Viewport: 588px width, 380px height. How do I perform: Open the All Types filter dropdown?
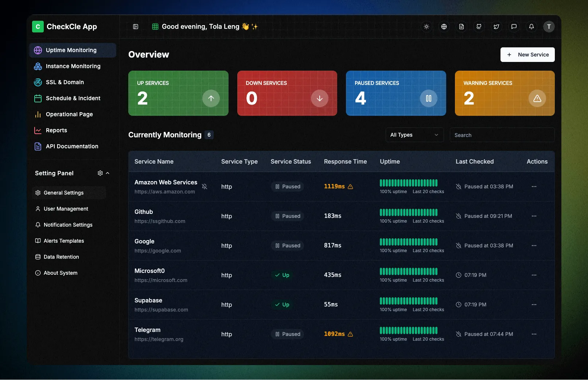coord(415,135)
